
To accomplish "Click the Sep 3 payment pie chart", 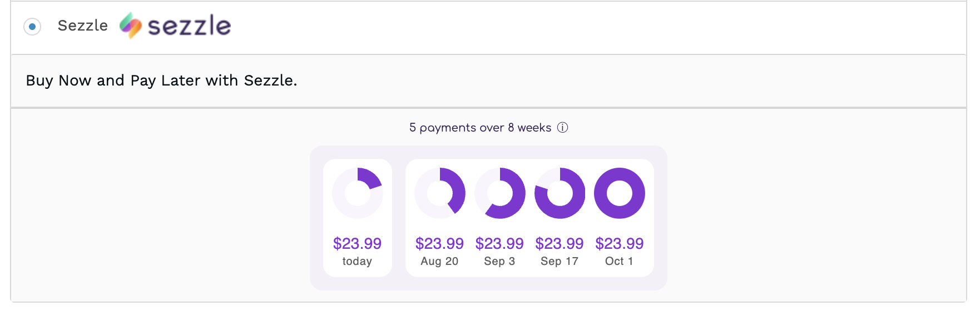I will point(500,193).
